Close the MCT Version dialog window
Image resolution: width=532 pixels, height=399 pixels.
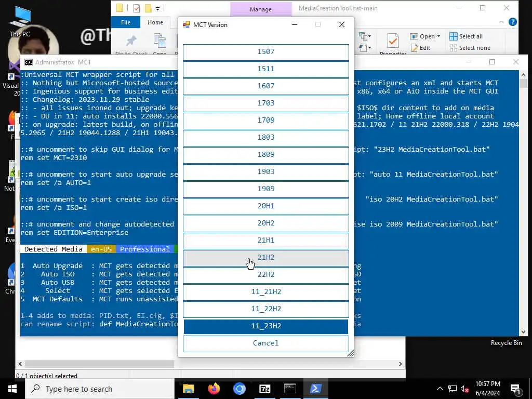342,24
